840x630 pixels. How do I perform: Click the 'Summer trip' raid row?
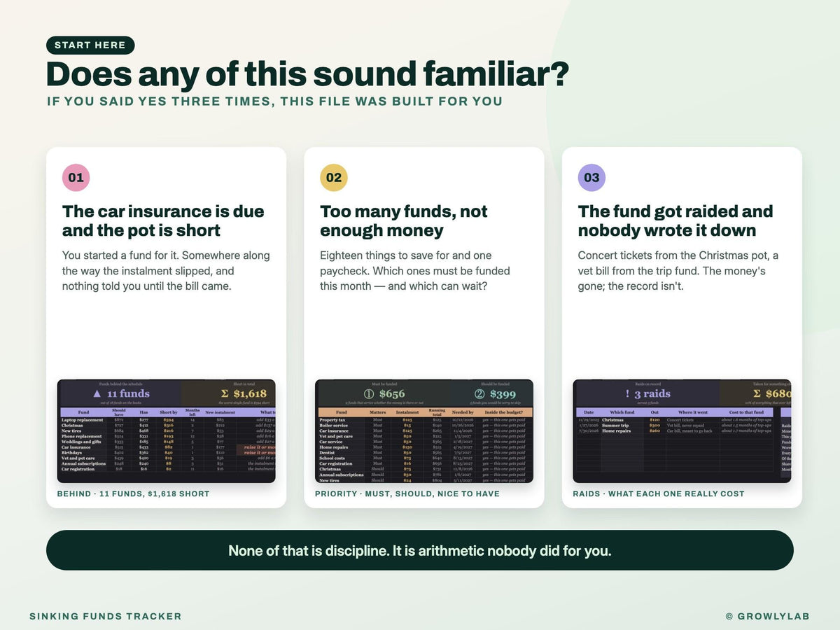pyautogui.click(x=675, y=426)
